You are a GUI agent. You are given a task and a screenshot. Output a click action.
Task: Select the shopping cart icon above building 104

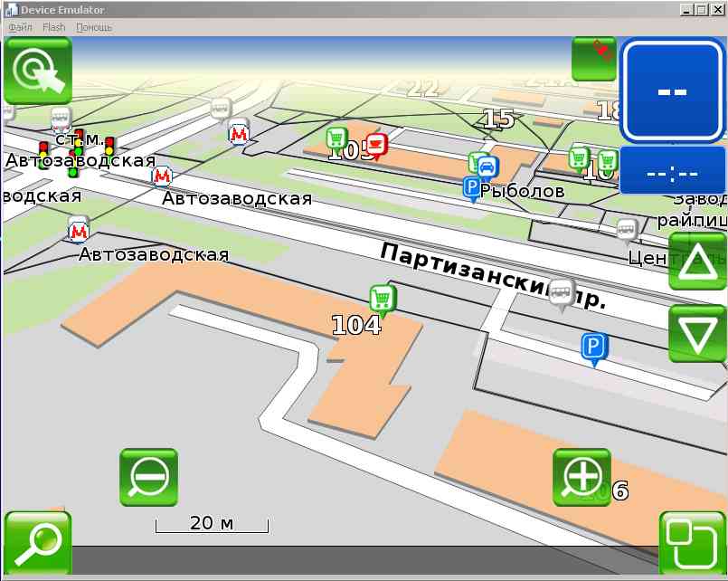pos(383,298)
